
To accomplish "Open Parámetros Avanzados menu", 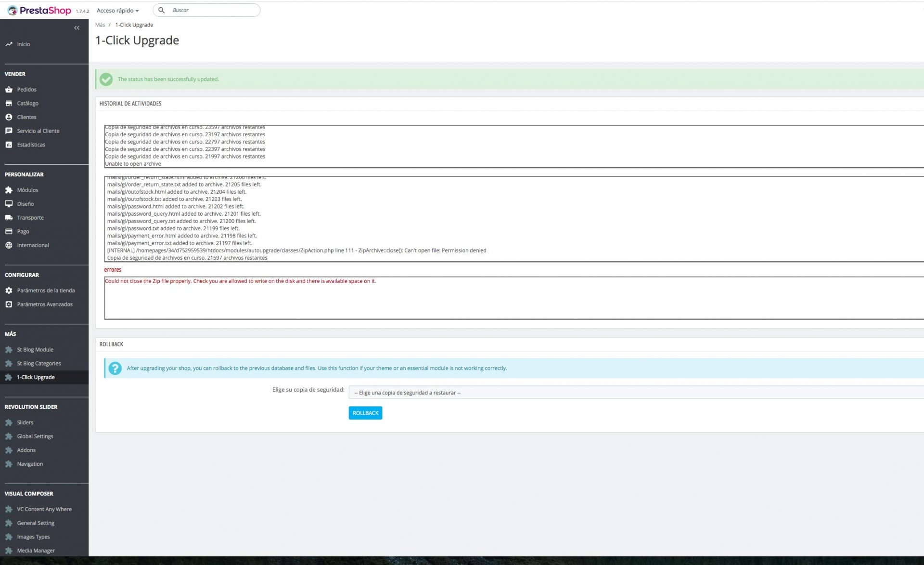I will (x=45, y=304).
